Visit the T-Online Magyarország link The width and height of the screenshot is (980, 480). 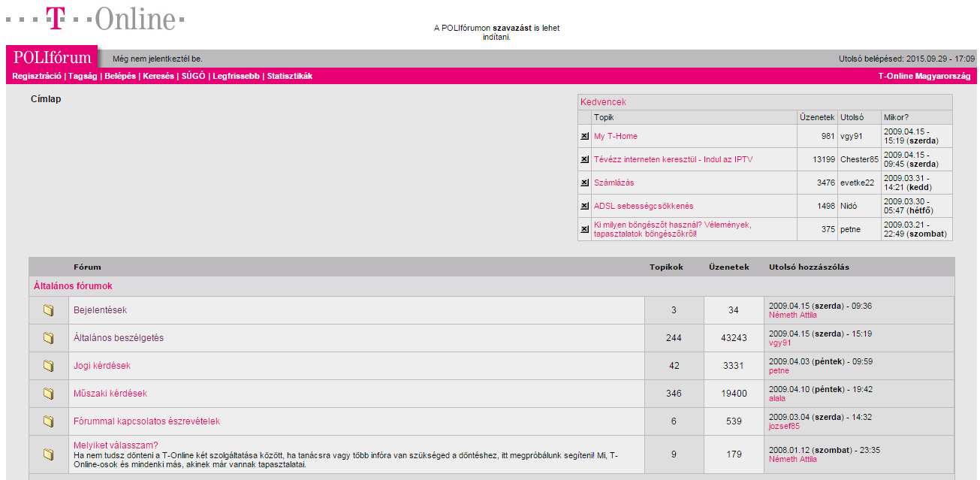click(924, 76)
